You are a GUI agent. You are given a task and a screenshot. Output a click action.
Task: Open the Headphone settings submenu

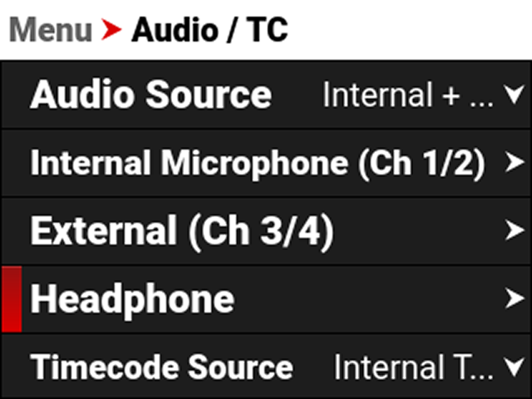click(132, 299)
